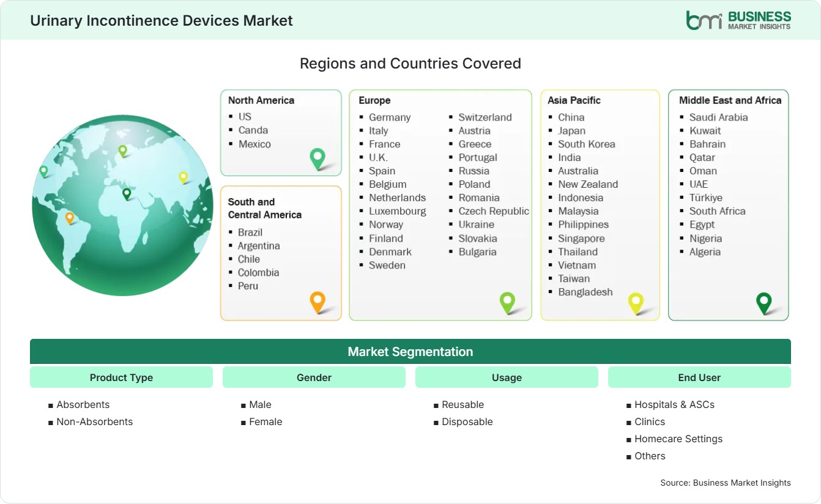Click the Source: Business Market Insights note
This screenshot has width=821, height=504.
point(726,483)
